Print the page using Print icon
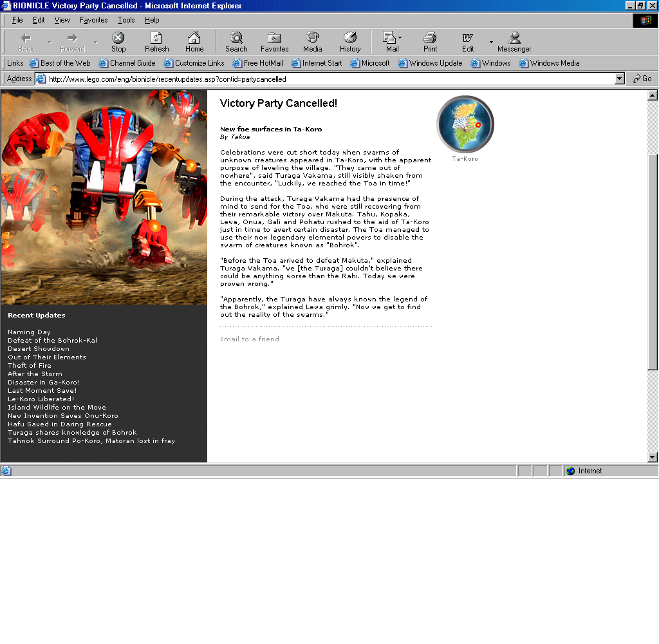This screenshot has width=659, height=644. (430, 43)
